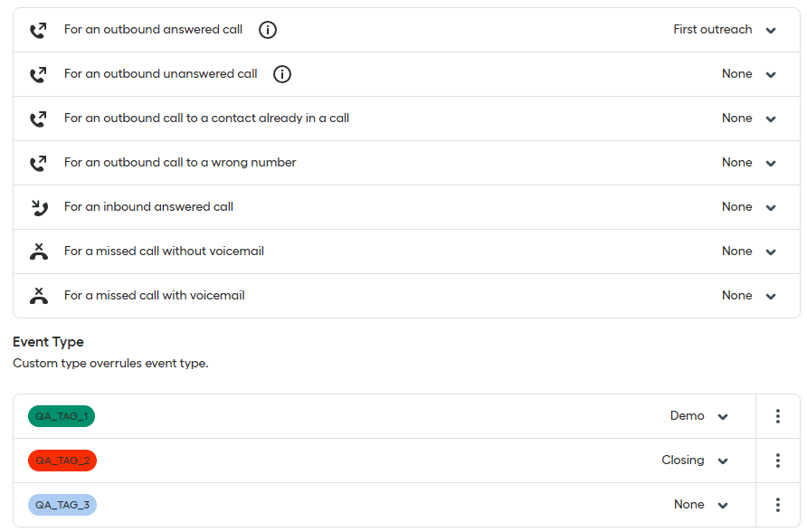Click outbound wrong number call icon
This screenshot has height=532, width=807.
tap(38, 163)
